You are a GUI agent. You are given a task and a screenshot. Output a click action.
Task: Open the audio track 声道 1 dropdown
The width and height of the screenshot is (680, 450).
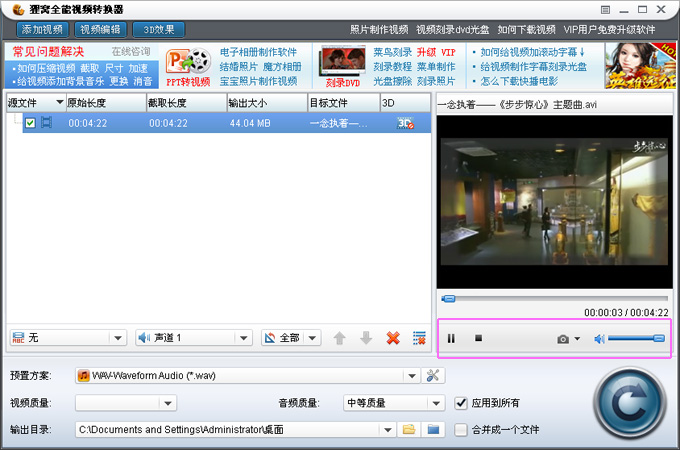243,338
